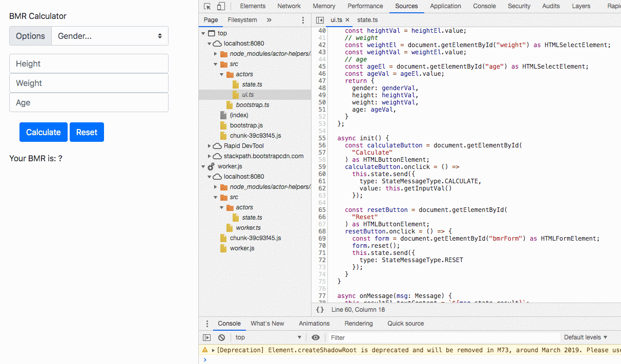Open yellow worker.js file after chunk-39c93f45.js
Image resolution: width=621 pixels, height=364 pixels.
pos(242,248)
